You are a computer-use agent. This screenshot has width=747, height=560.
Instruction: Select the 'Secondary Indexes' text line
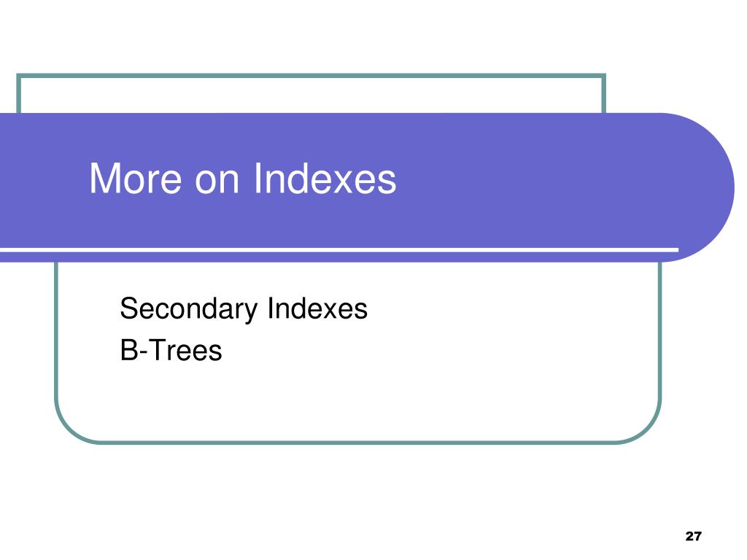(x=244, y=309)
